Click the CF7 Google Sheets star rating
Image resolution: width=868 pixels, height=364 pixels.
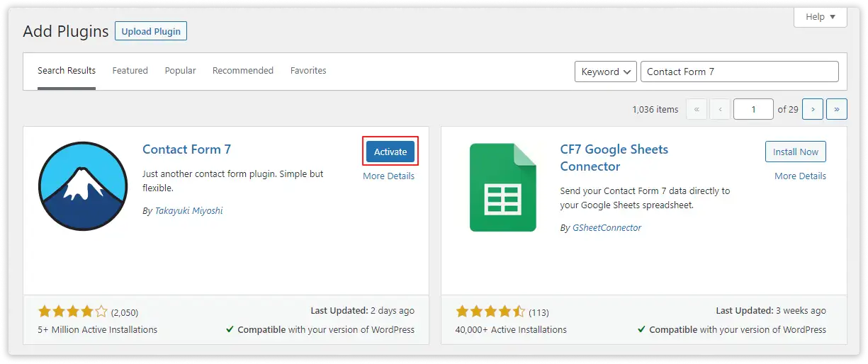490,312
